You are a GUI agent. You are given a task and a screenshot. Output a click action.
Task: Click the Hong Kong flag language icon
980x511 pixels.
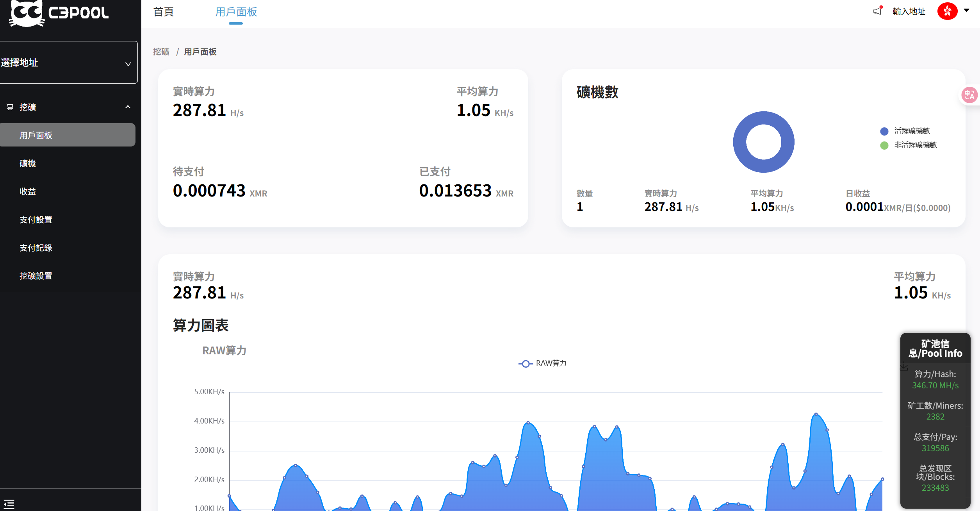coord(947,11)
